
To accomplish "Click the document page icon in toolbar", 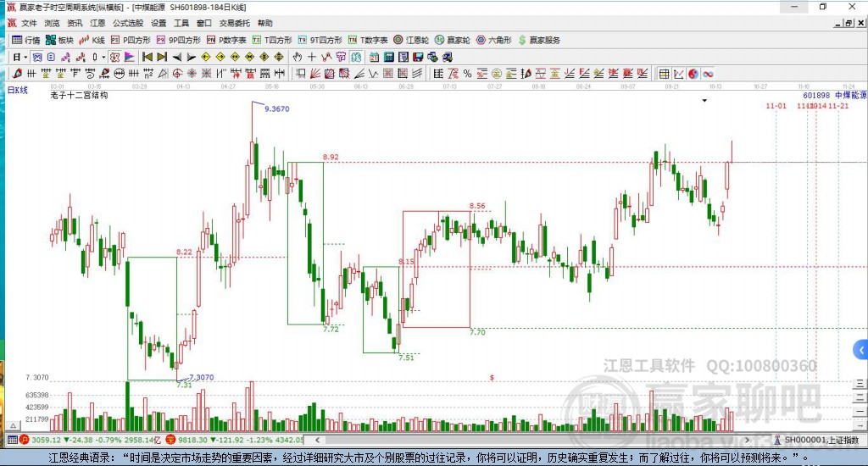I will click(x=51, y=57).
